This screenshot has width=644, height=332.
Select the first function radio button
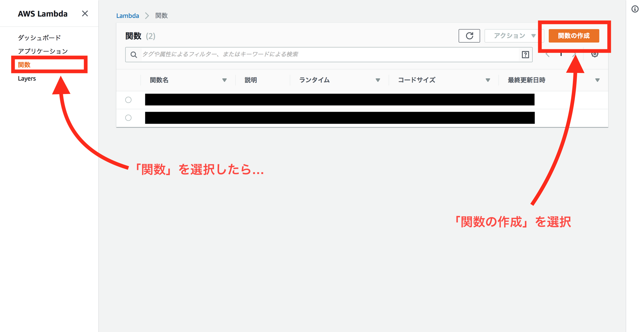tap(128, 100)
